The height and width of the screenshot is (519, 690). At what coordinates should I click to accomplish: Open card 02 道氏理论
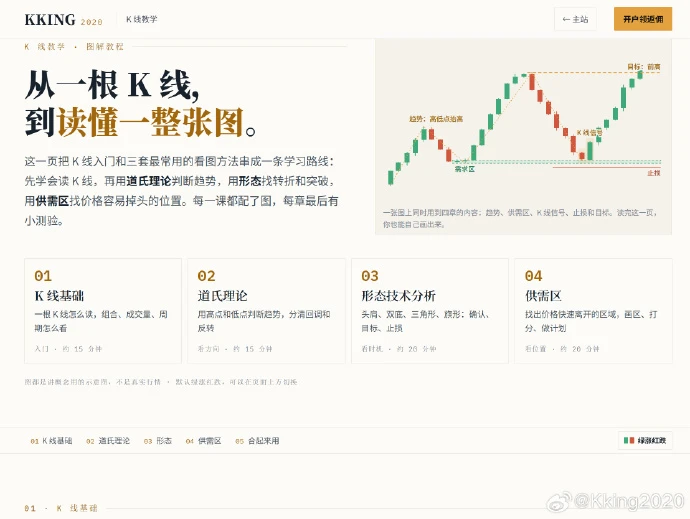266,311
